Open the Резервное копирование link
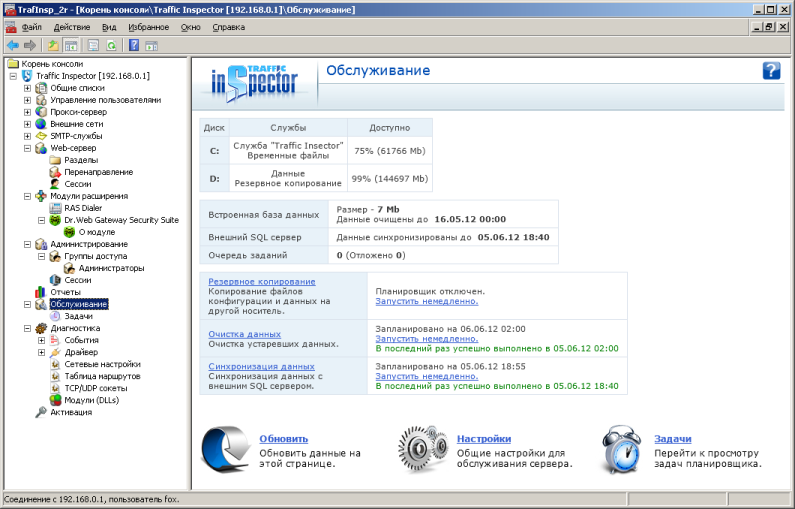 262,282
